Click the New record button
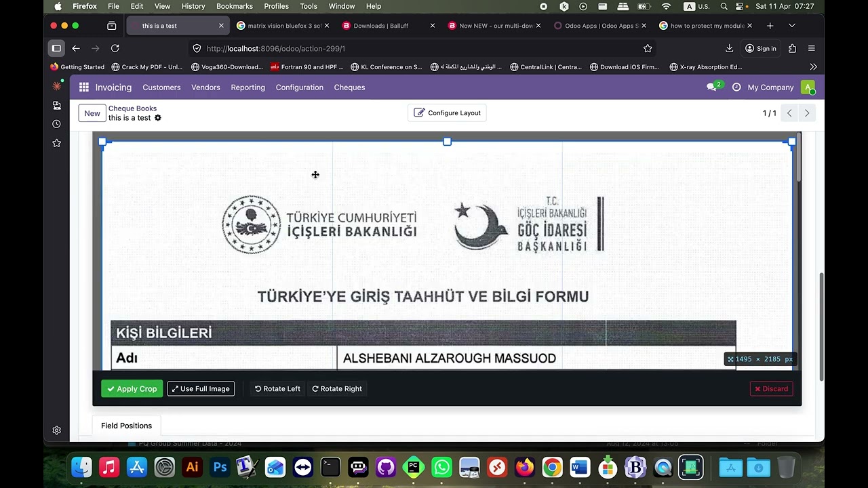 [x=92, y=113]
